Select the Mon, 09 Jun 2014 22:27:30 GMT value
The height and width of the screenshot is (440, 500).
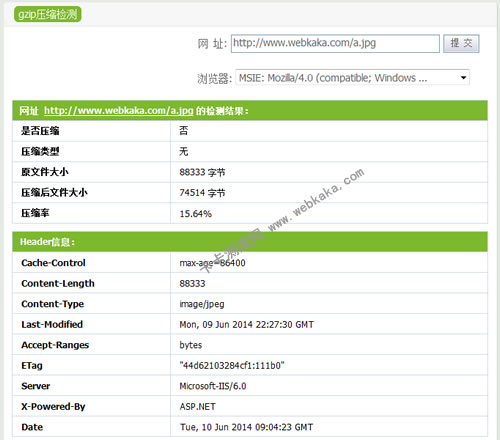point(247,325)
